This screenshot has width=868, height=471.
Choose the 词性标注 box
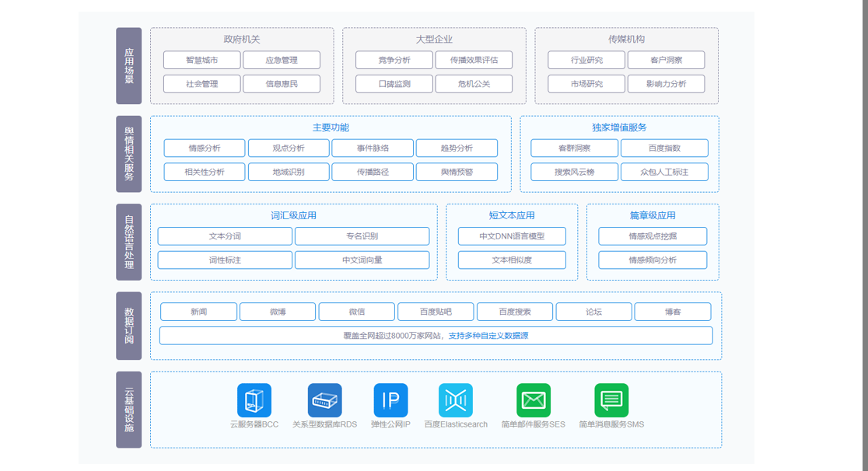225,260
